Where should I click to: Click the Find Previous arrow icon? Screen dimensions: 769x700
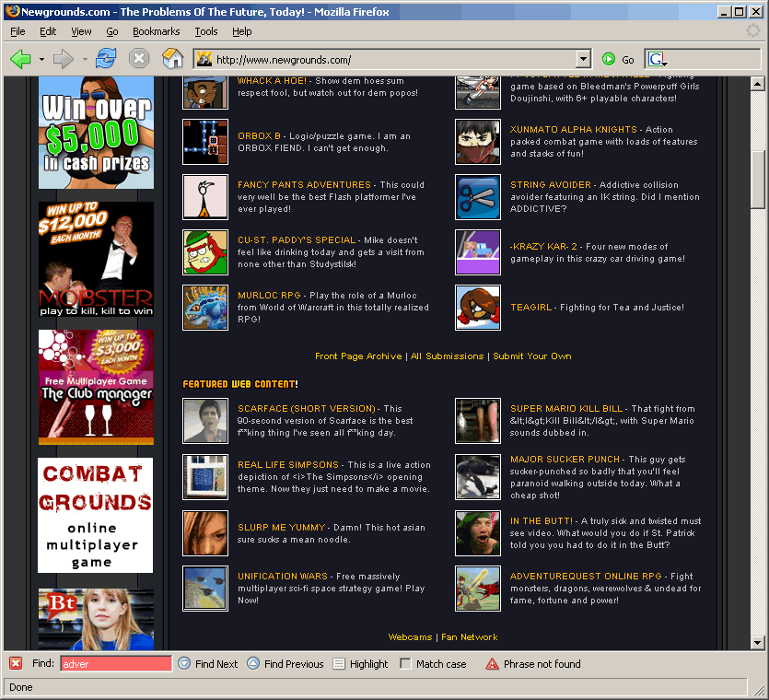pyautogui.click(x=253, y=663)
